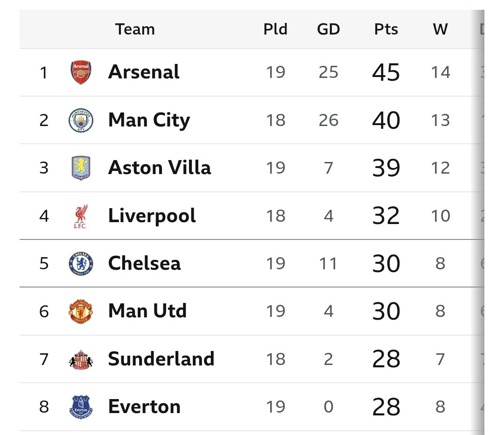Open the Arsenal team link

(x=144, y=72)
